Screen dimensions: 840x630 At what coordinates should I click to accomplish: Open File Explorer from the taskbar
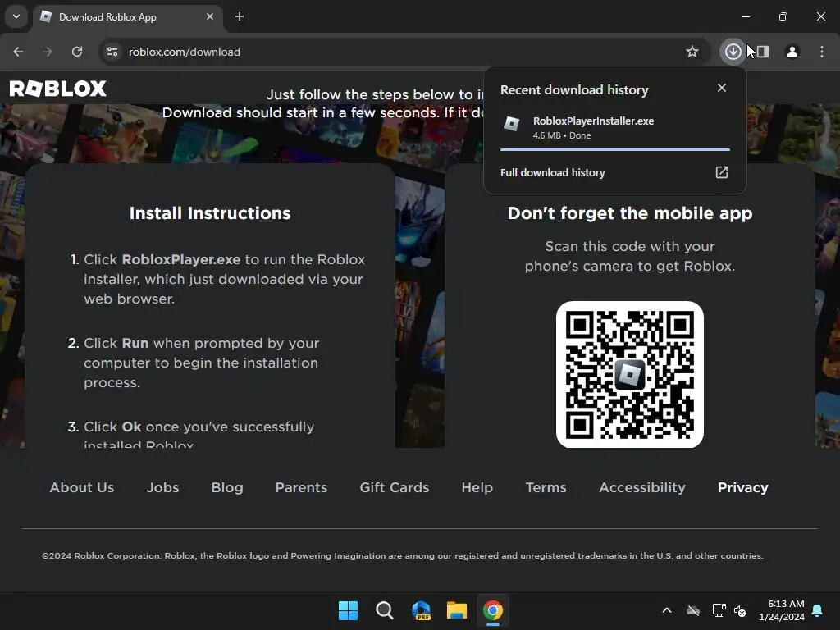pyautogui.click(x=457, y=610)
